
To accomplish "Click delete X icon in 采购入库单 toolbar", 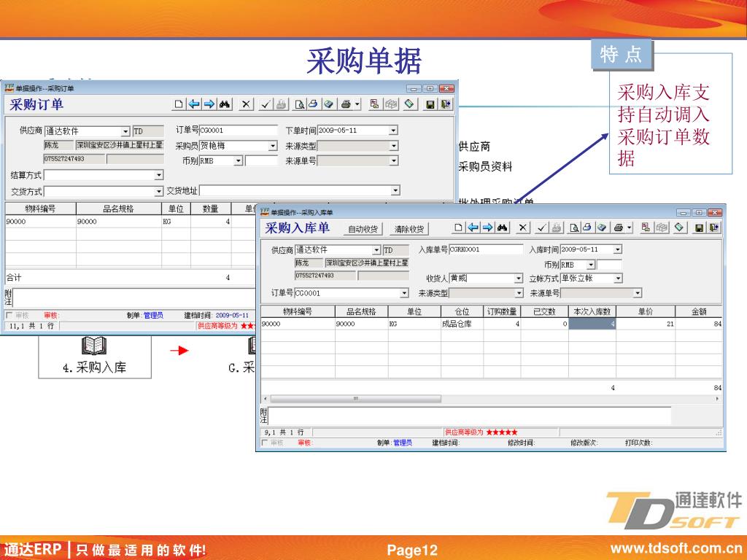I will click(523, 227).
